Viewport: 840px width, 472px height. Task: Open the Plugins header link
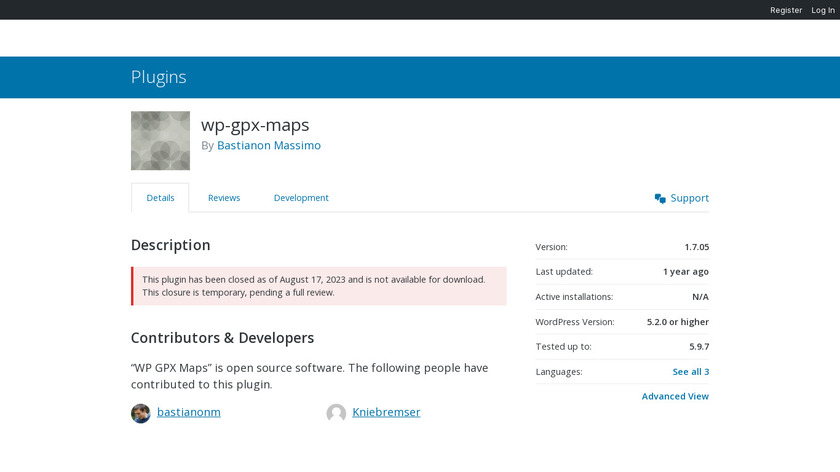point(158,77)
